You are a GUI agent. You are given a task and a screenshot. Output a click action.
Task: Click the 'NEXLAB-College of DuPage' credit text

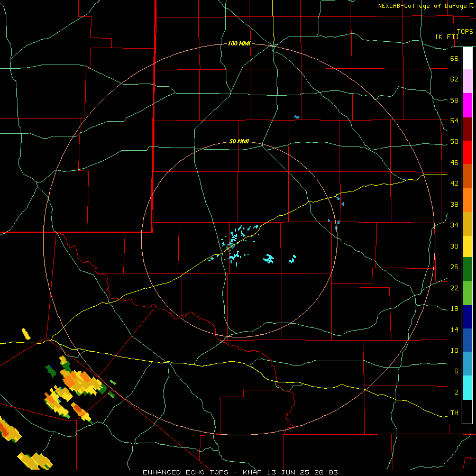422,6
